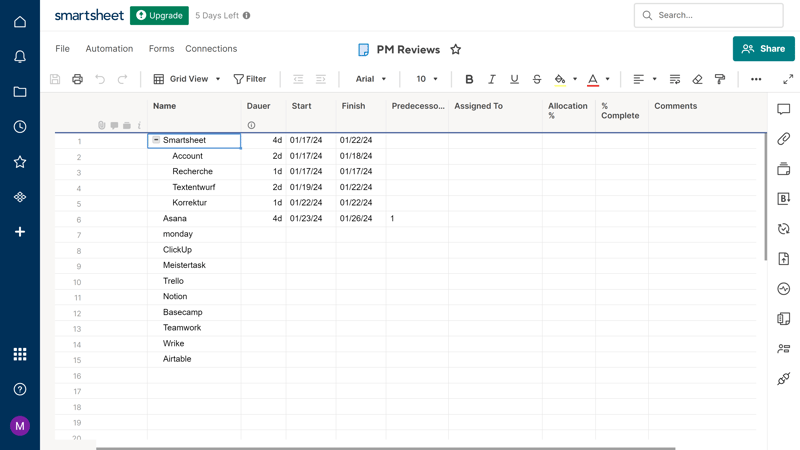
Task: Clear formatting with eraser icon
Action: 697,79
